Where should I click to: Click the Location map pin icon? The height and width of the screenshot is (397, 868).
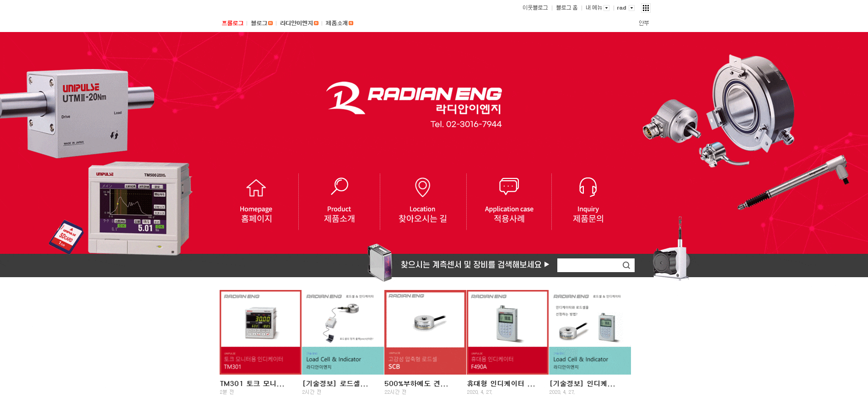click(422, 187)
